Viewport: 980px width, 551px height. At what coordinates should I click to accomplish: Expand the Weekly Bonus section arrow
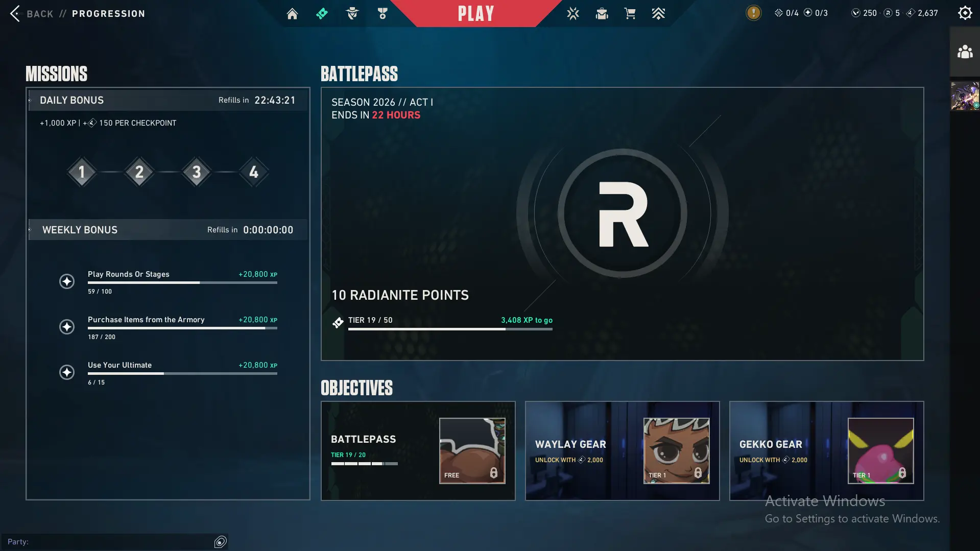pyautogui.click(x=30, y=230)
